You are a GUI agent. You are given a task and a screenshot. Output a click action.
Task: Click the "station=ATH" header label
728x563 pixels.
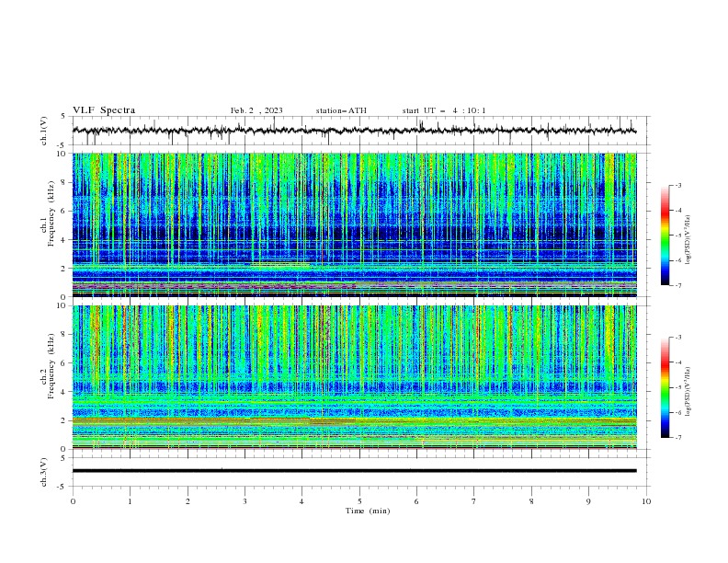pyautogui.click(x=341, y=110)
